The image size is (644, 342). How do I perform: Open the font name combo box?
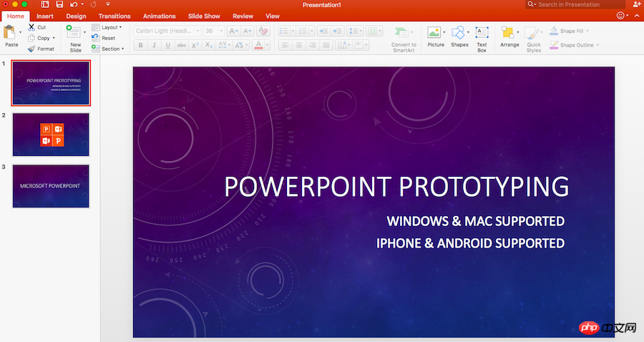(x=167, y=31)
